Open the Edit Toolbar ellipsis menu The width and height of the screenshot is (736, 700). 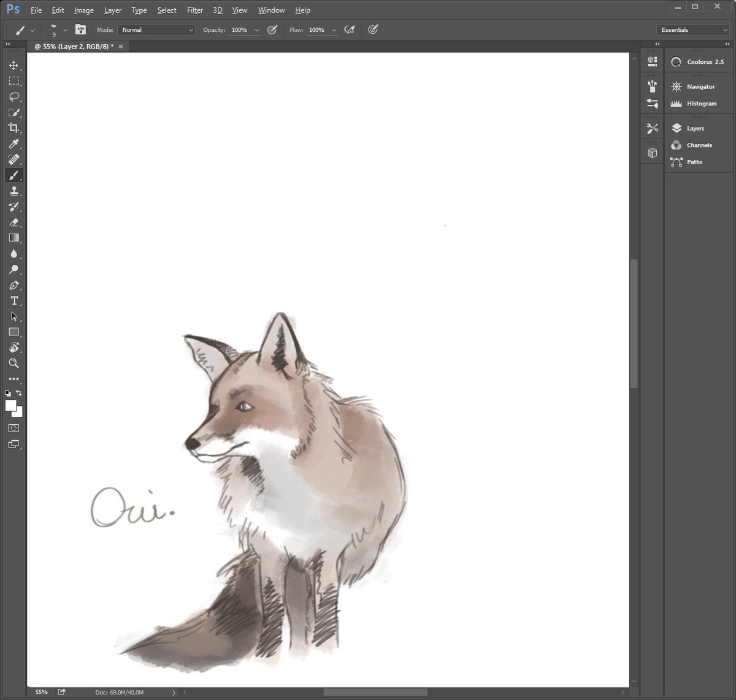(x=13, y=379)
